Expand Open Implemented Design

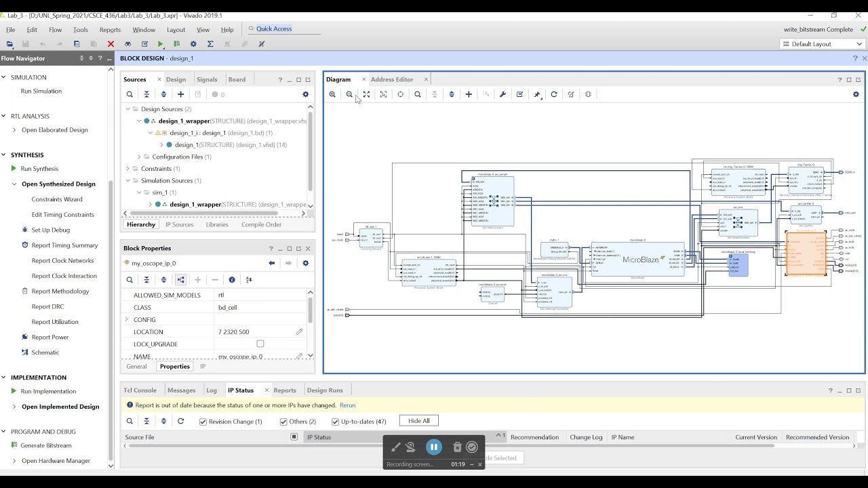[x=14, y=407]
